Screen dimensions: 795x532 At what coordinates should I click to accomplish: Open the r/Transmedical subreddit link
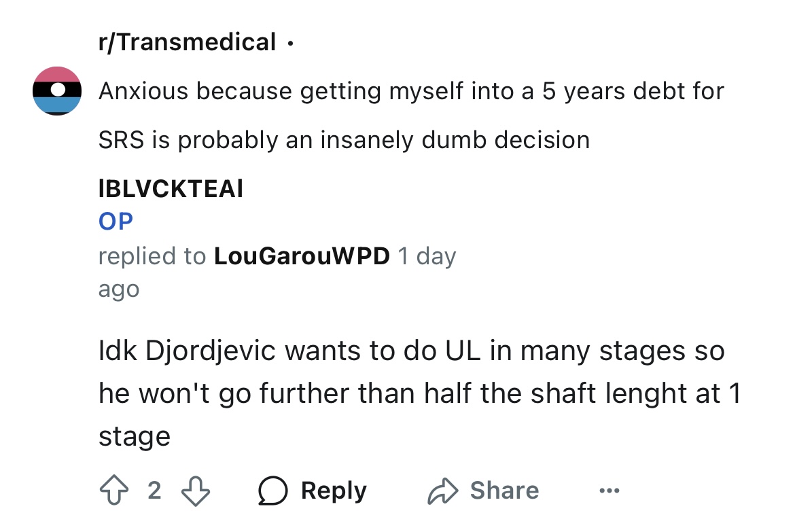187,42
